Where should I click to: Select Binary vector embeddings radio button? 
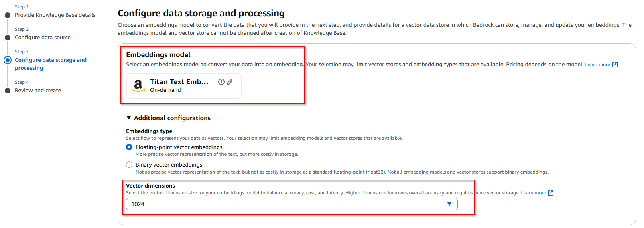pyautogui.click(x=129, y=165)
